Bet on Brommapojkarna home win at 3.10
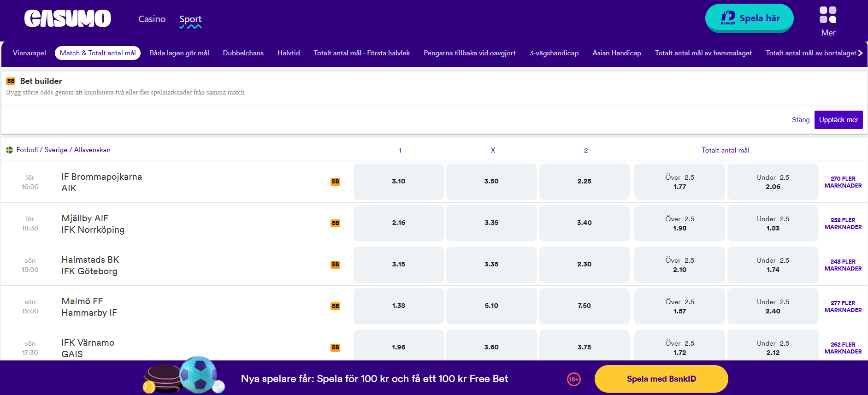The width and height of the screenshot is (868, 395). click(x=399, y=182)
